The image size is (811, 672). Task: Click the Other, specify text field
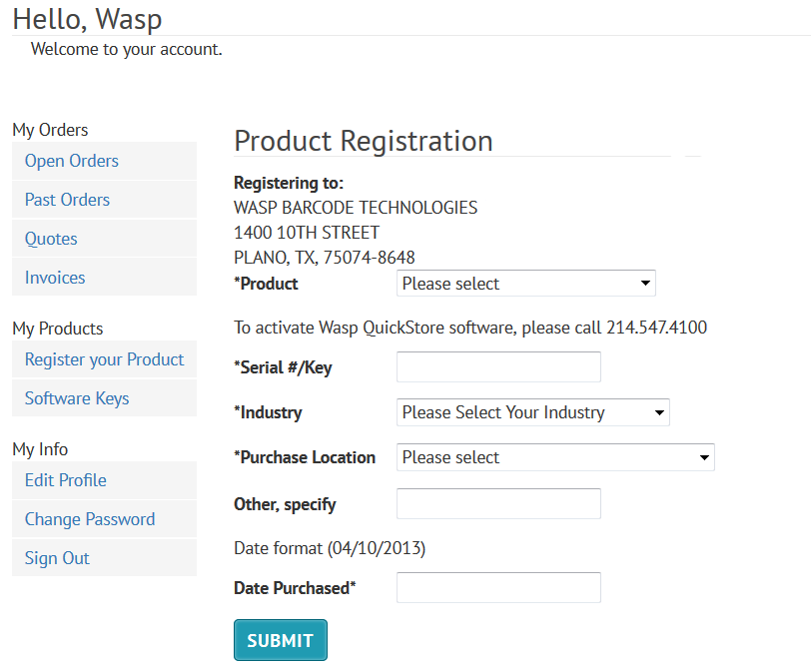(498, 503)
